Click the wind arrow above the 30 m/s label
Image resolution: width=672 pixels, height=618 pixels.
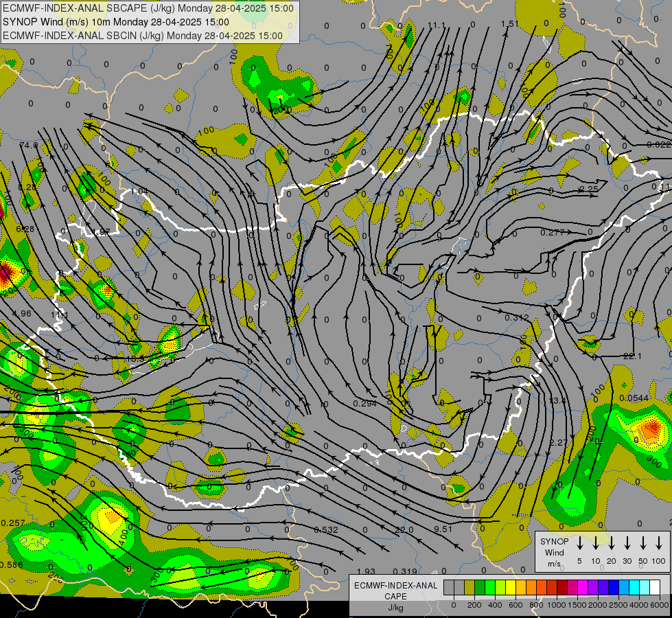pos(627,543)
